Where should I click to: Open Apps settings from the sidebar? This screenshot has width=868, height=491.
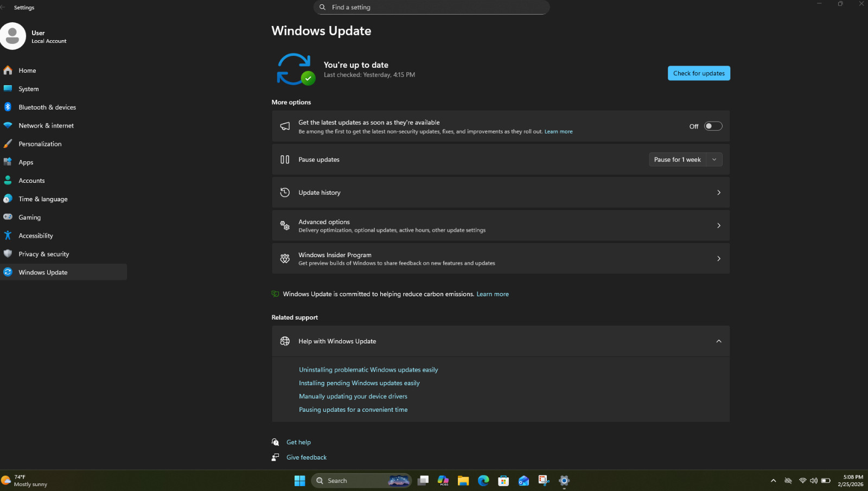[x=63, y=162]
